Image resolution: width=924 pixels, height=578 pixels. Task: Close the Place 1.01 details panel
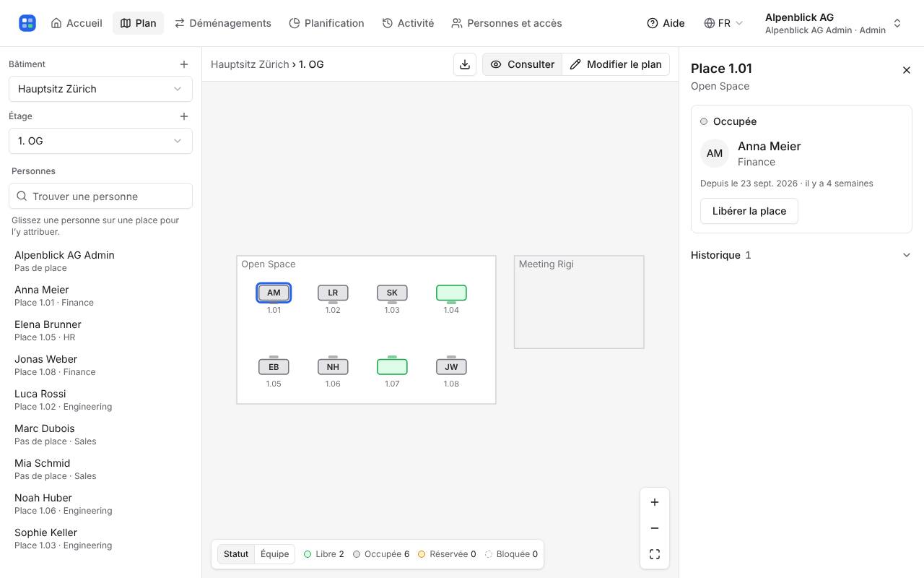tap(907, 70)
